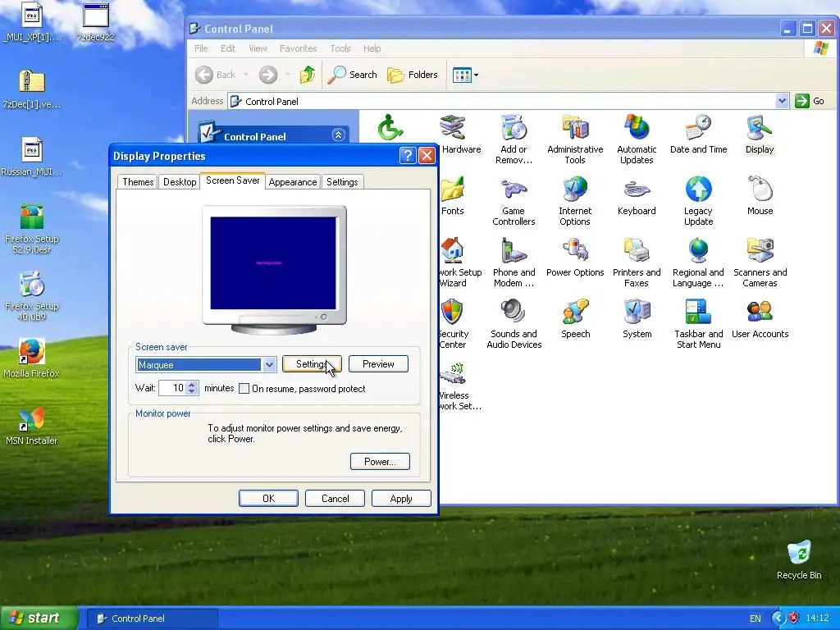Screen dimensions: 840x630
Task: Open the Back button history arrow
Action: [x=245, y=75]
